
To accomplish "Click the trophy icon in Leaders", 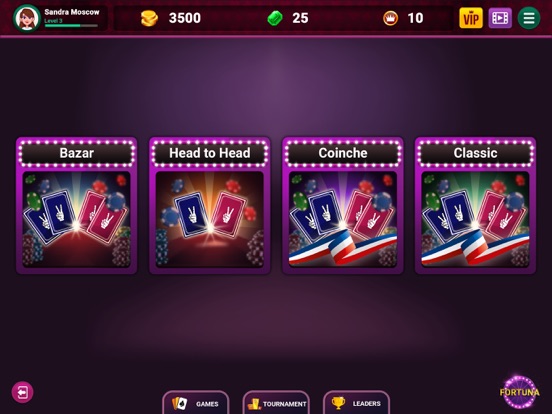I will pyautogui.click(x=338, y=403).
